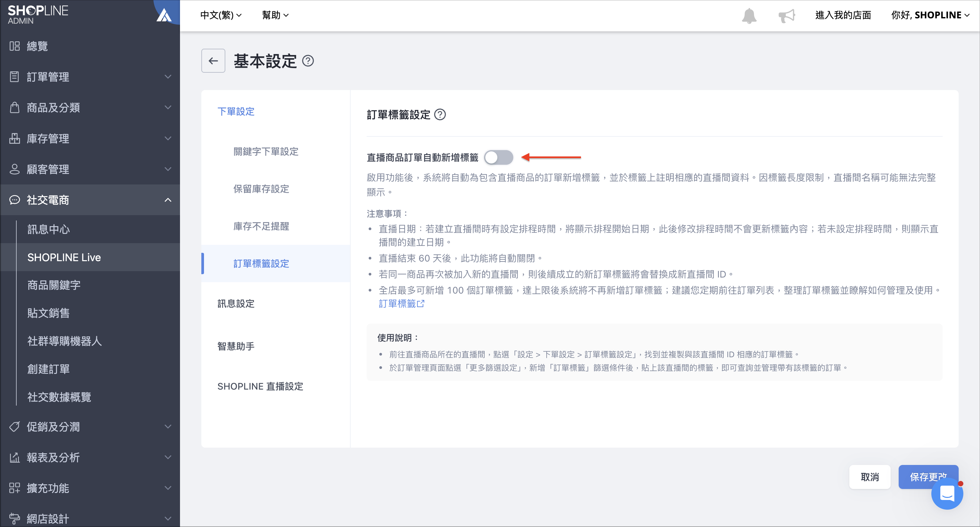Collapse 社交電商 sidebar chevron
This screenshot has height=527, width=980.
(168, 200)
